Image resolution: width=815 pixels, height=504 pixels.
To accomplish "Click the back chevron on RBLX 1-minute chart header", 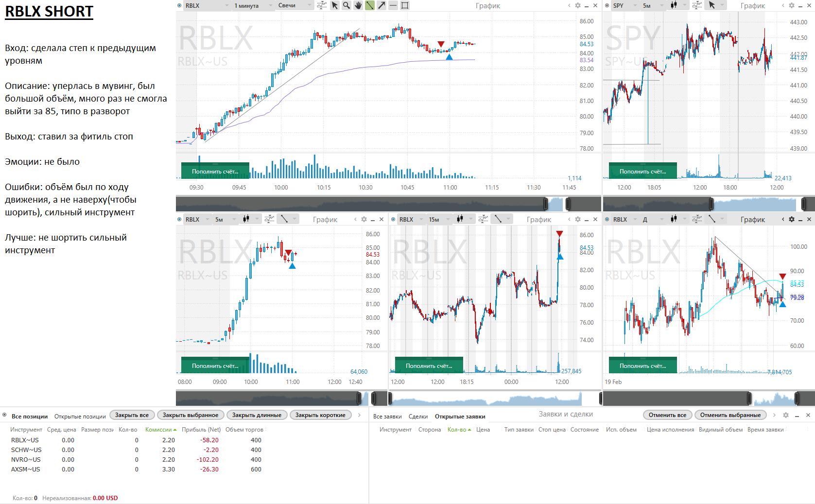I will tap(569, 5).
